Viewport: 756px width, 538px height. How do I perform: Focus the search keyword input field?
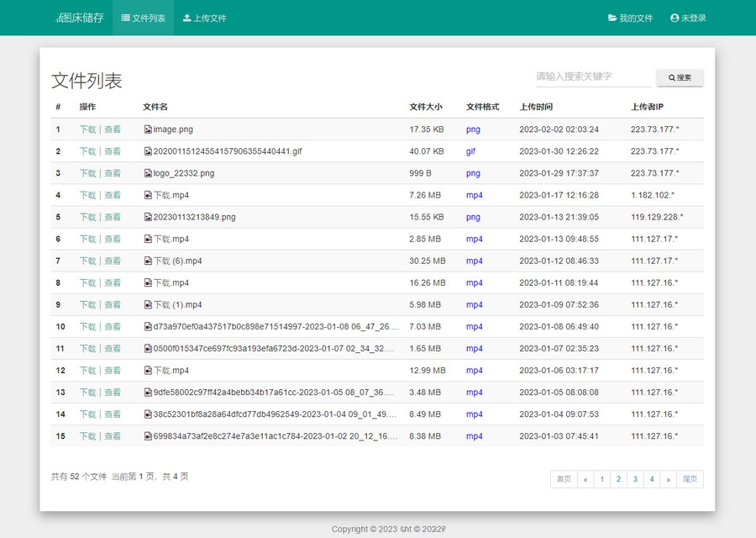coord(593,76)
